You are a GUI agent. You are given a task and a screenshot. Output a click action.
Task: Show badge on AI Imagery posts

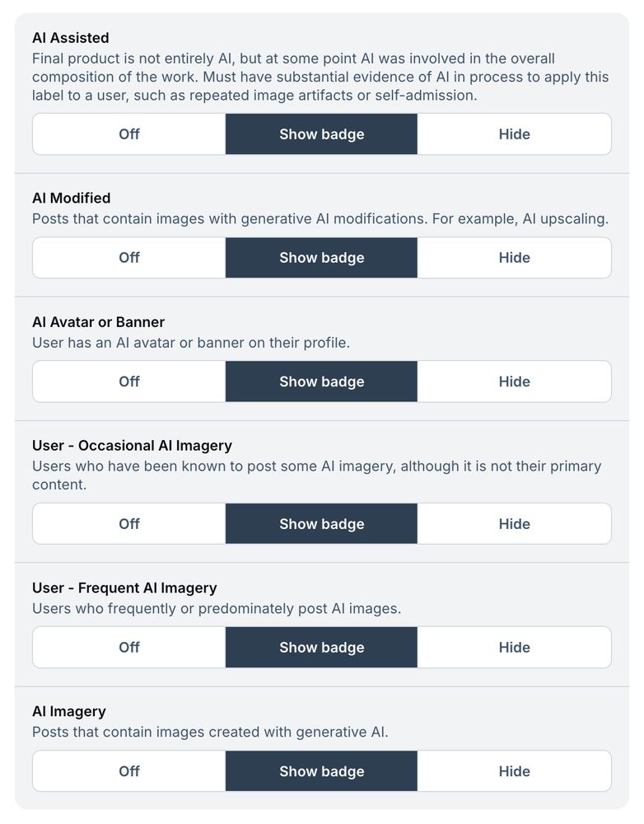(321, 770)
